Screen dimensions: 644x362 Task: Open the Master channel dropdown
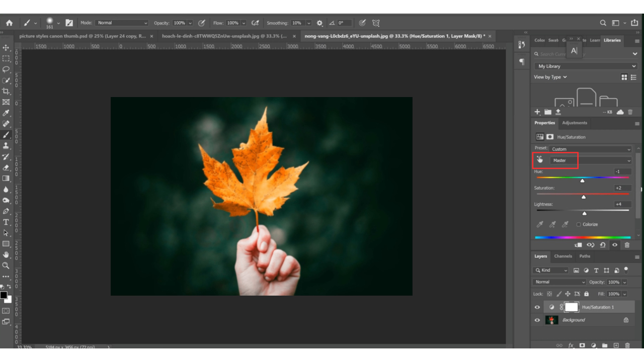(590, 160)
